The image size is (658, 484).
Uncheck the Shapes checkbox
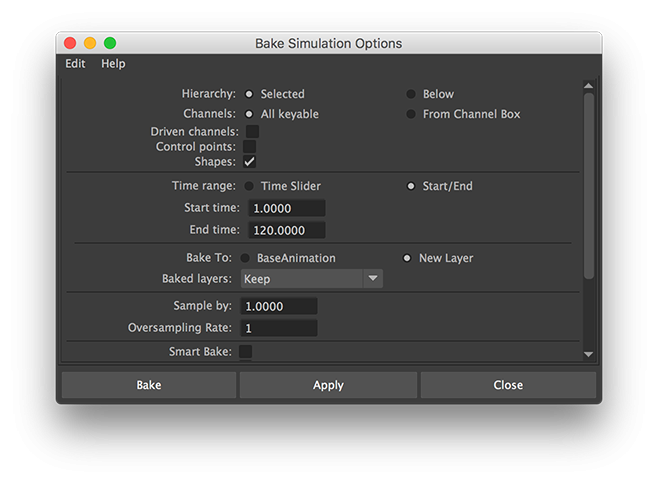tap(250, 162)
